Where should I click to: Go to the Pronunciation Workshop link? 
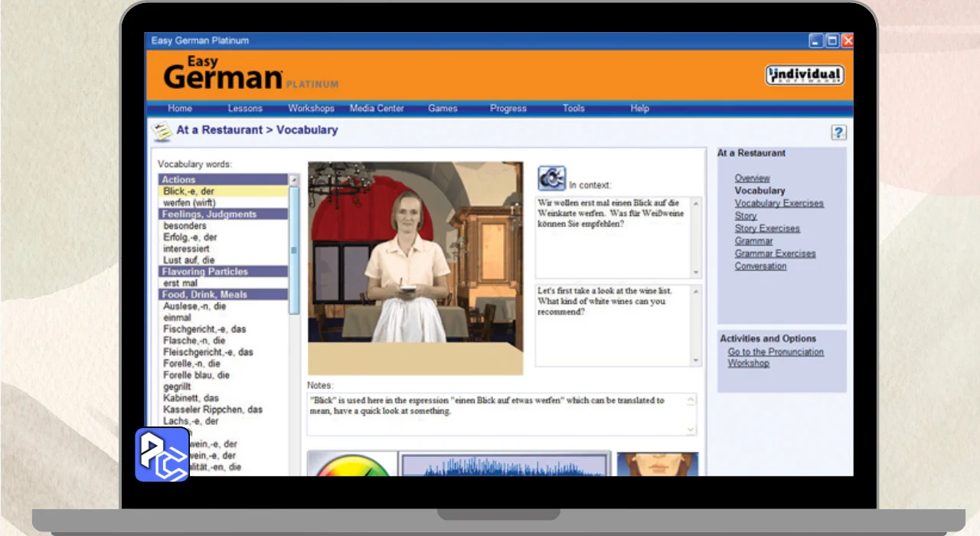click(776, 358)
